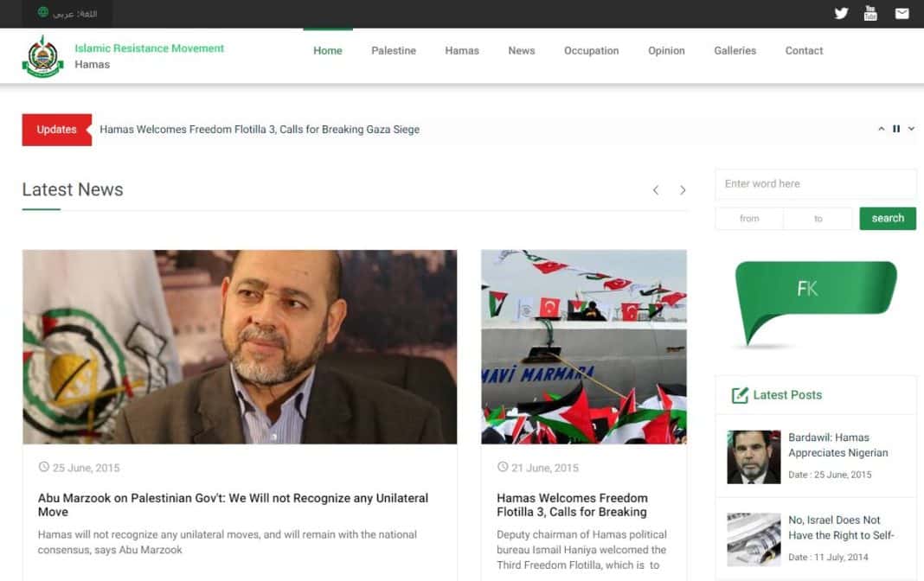
Task: Open the YouTube icon link
Action: coord(870,13)
